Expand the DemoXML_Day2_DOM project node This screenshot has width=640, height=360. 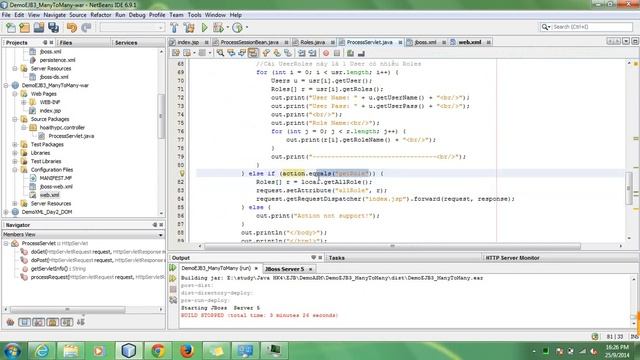point(6,212)
